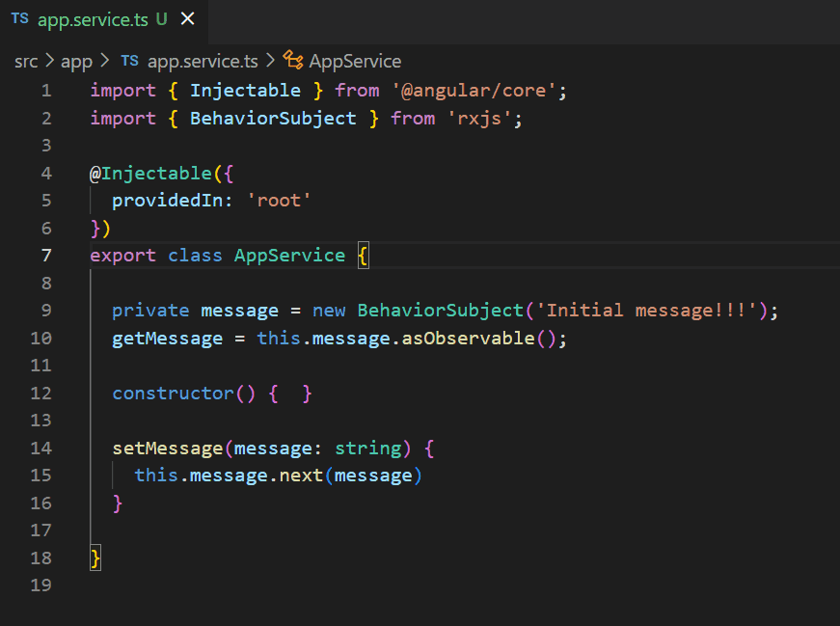Click the 'providedIn' property
The image size is (840, 626).
[167, 201]
